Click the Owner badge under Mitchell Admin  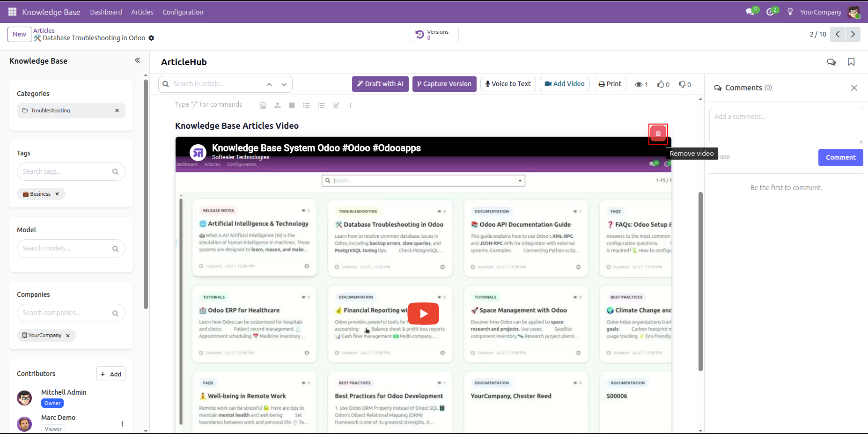[52, 403]
